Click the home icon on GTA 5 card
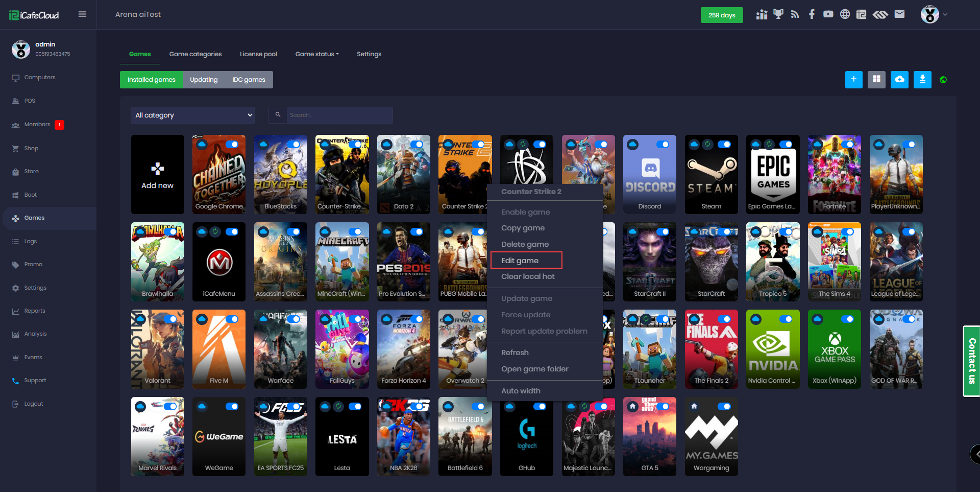This screenshot has width=980, height=492. click(633, 407)
